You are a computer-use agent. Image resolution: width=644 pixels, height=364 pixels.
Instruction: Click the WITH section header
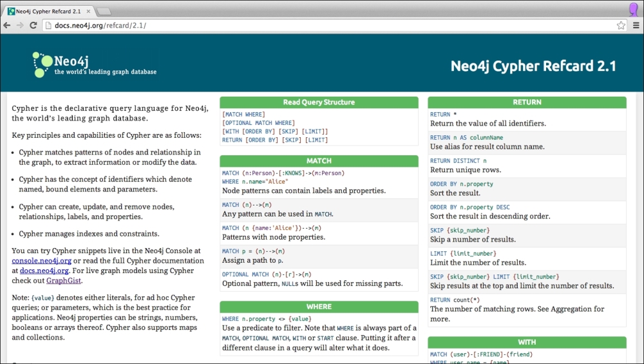[x=527, y=342]
